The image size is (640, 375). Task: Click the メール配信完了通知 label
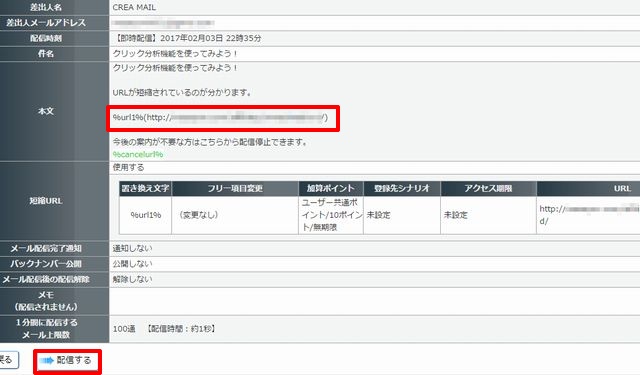point(46,249)
